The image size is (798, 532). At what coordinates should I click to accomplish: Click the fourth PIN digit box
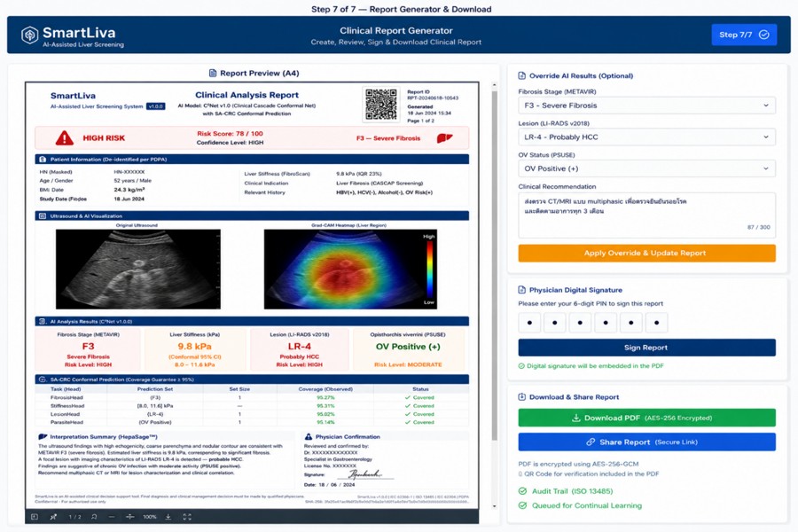(606, 323)
